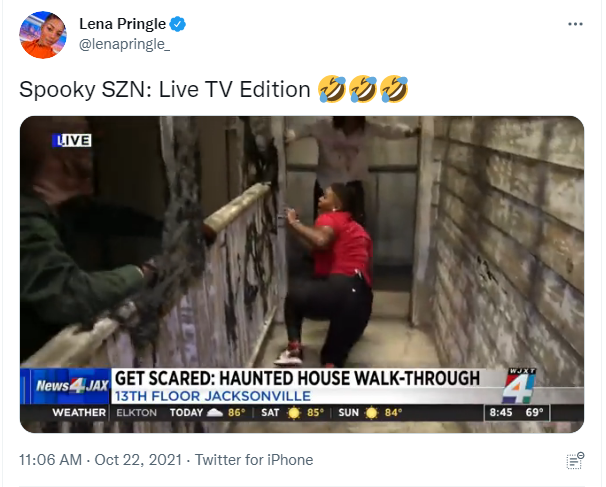Click the 13th Floor Jacksonville subtitle
This screenshot has height=487, width=606.
click(213, 397)
